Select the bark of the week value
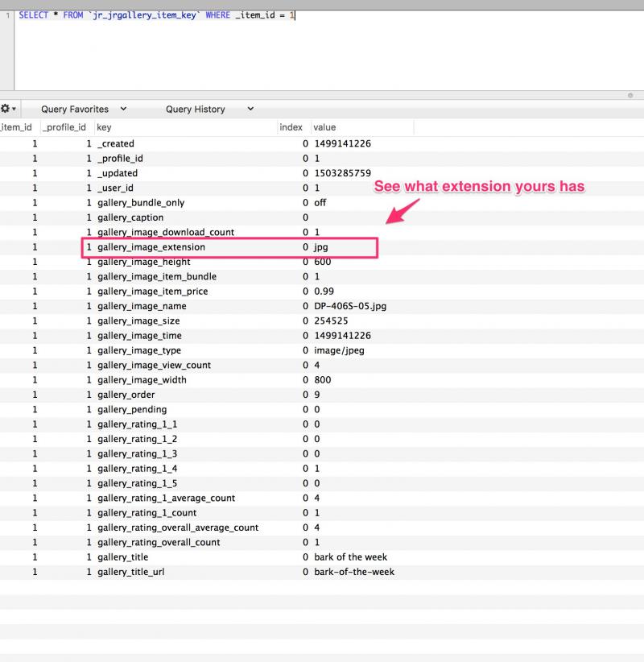 [x=350, y=557]
